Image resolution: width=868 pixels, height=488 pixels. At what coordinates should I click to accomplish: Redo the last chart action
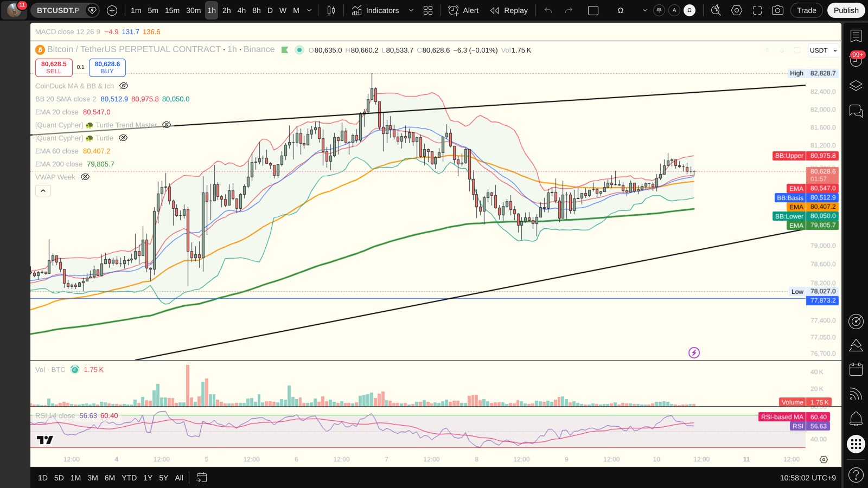569,10
